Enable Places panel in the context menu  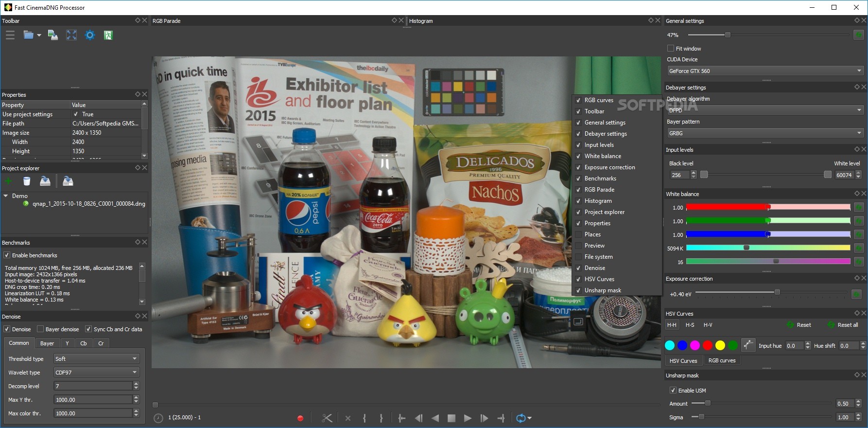[579, 234]
